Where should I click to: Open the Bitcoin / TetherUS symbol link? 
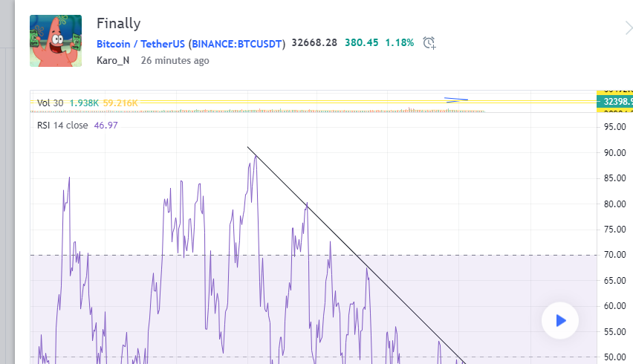click(140, 44)
